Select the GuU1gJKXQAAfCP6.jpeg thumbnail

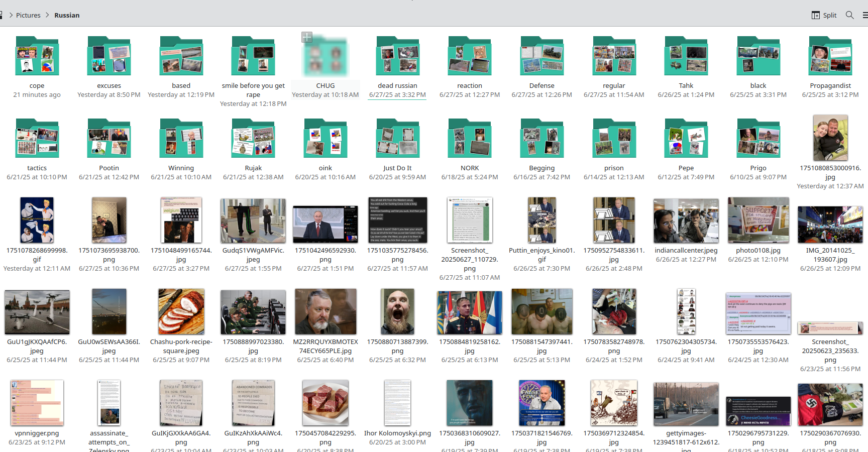[37, 312]
